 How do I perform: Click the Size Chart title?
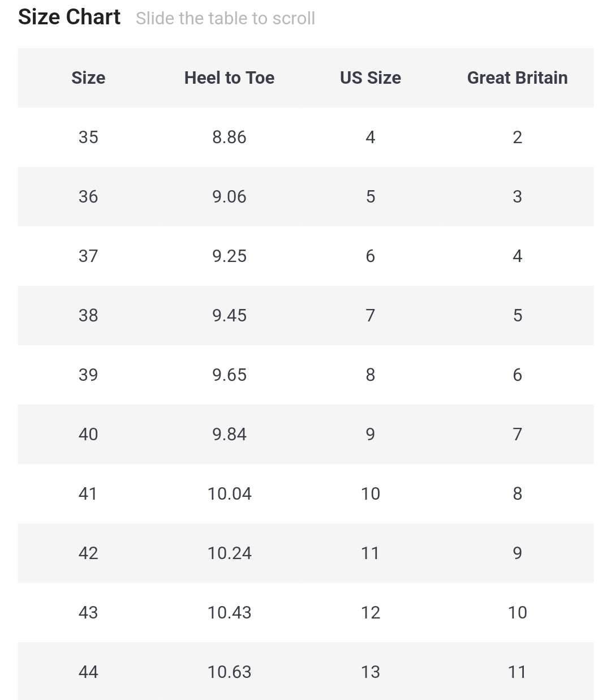[x=69, y=17]
